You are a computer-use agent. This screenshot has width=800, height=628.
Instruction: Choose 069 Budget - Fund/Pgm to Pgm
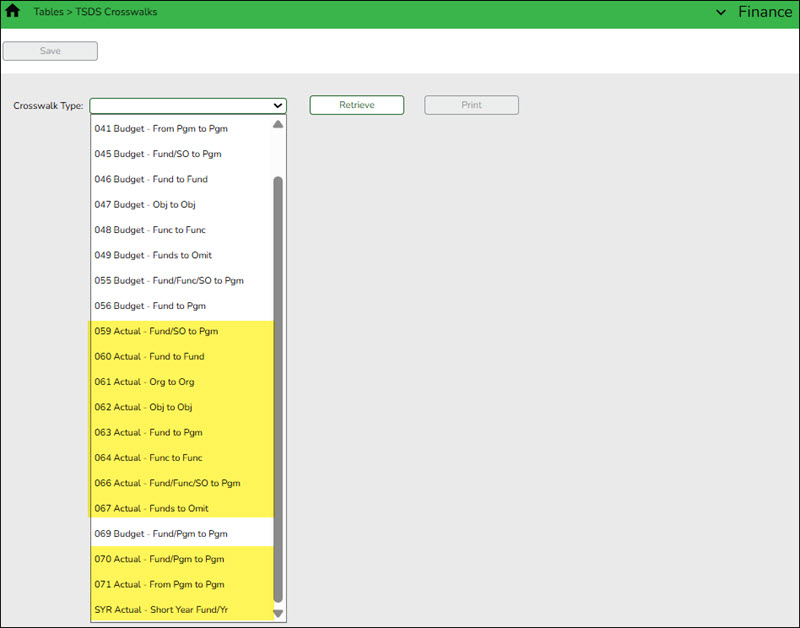[x=160, y=534]
